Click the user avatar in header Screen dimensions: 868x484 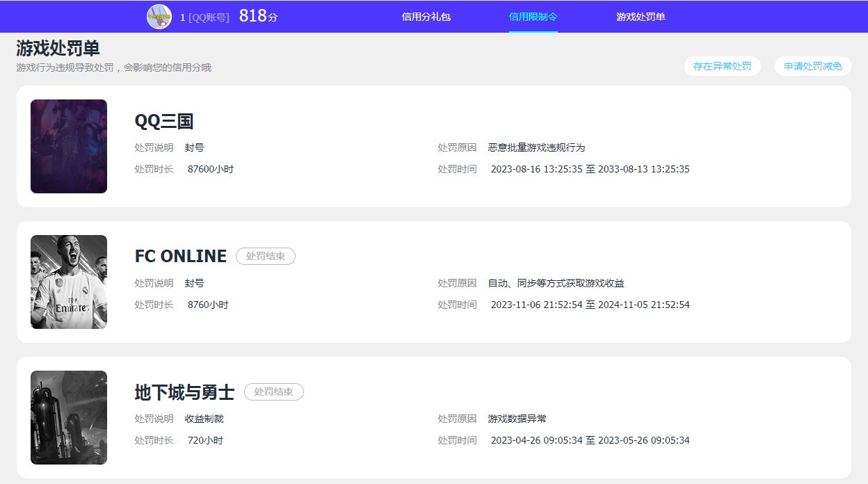click(159, 17)
